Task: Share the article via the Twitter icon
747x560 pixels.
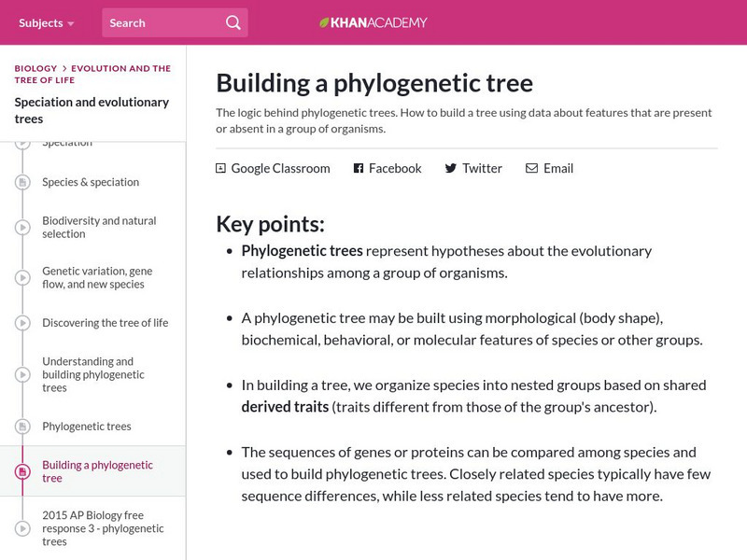Action: (x=448, y=168)
